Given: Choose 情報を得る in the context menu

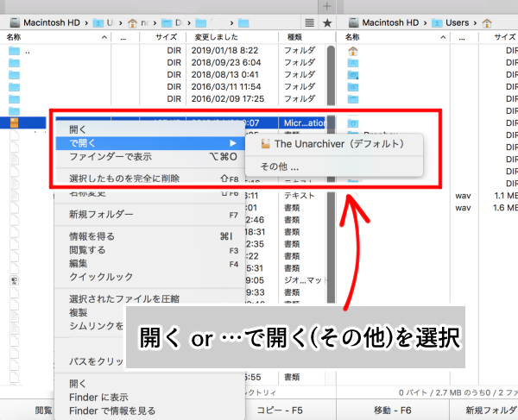Looking at the screenshot, I should tap(150, 236).
